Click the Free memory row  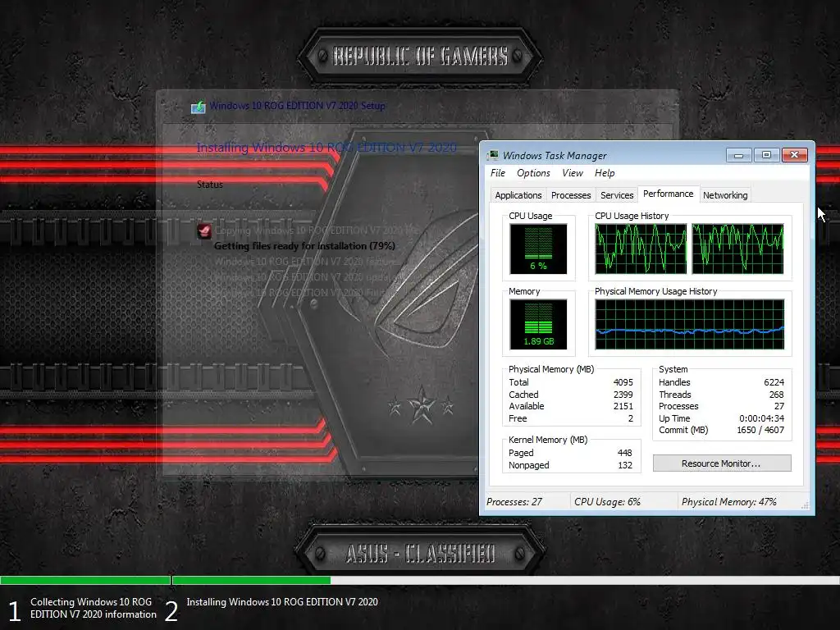(x=571, y=418)
